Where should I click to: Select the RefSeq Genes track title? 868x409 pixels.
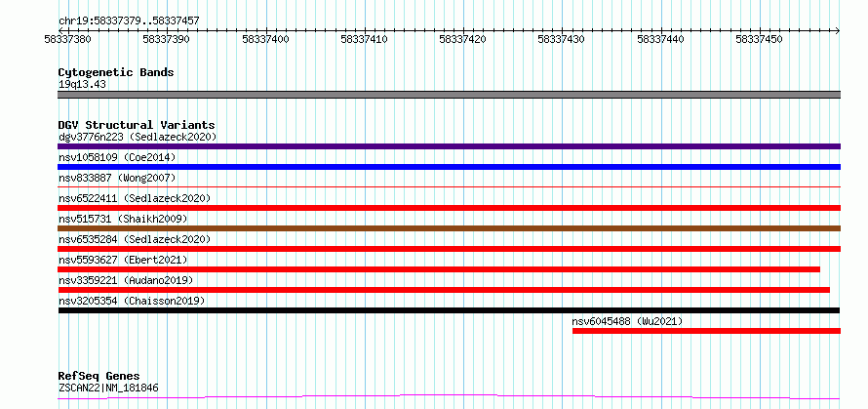tap(99, 377)
